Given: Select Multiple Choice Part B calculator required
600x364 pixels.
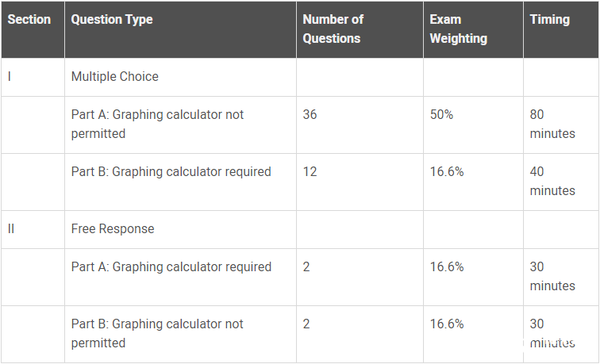Looking at the screenshot, I should tap(171, 172).
